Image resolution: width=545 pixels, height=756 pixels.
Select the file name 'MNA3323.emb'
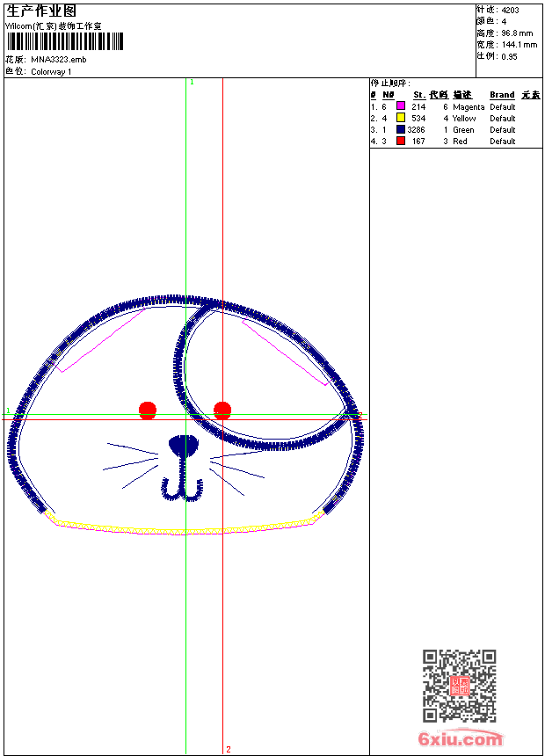pos(59,60)
